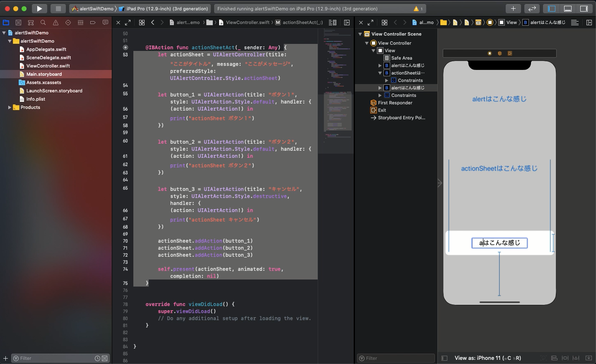Click the IBAction connection circle in gutter
This screenshot has width=596, height=364.
tap(125, 48)
